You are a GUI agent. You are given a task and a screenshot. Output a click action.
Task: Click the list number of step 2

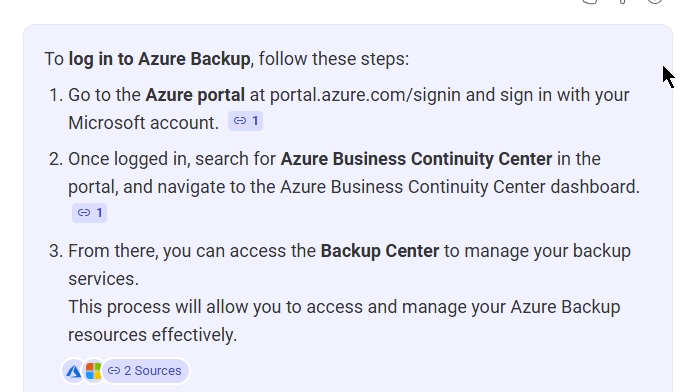(x=56, y=159)
